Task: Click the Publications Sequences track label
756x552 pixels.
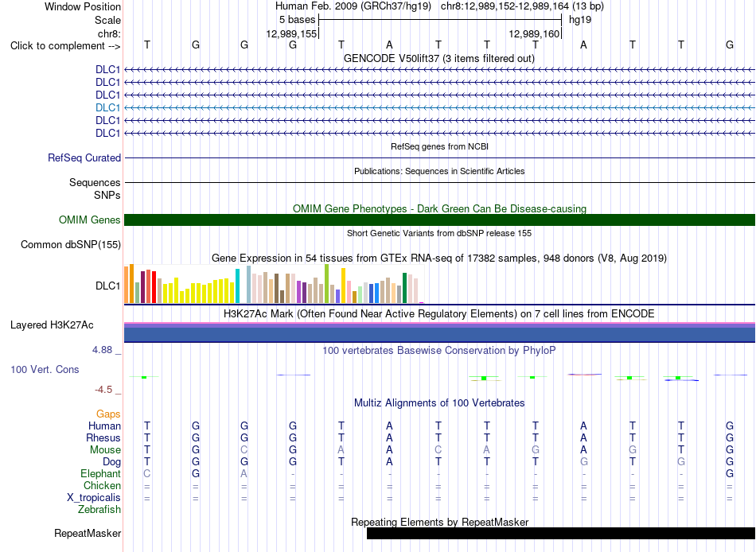Action: pos(95,182)
